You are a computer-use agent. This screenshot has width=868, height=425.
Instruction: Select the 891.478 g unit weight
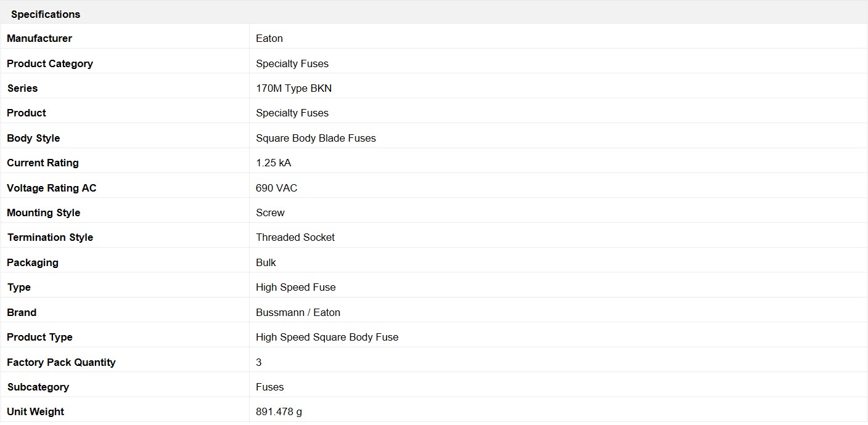click(279, 411)
